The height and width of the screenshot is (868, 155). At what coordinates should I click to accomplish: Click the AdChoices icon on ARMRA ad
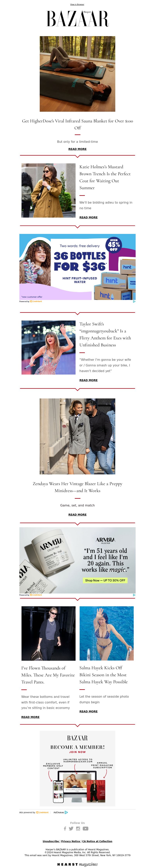(x=134, y=595)
